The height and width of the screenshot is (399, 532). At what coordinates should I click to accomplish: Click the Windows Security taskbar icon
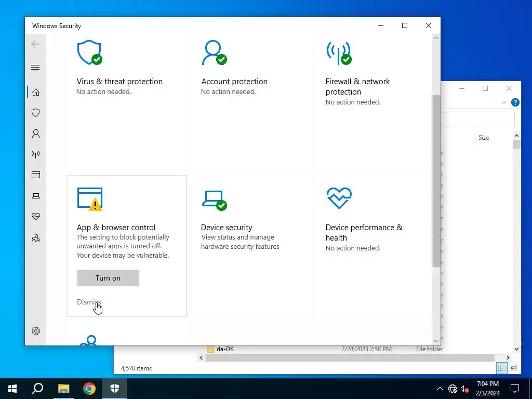[115, 389]
